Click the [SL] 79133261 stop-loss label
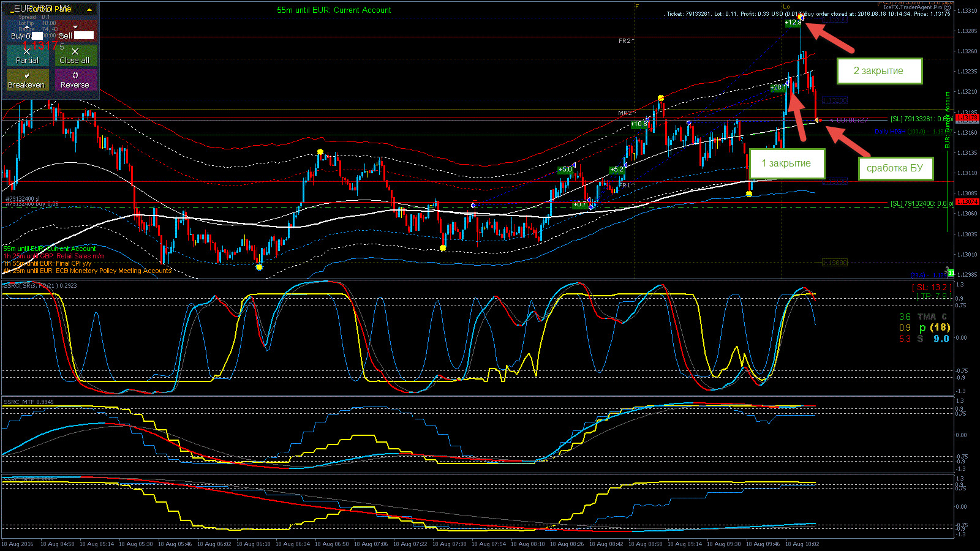 click(x=921, y=119)
